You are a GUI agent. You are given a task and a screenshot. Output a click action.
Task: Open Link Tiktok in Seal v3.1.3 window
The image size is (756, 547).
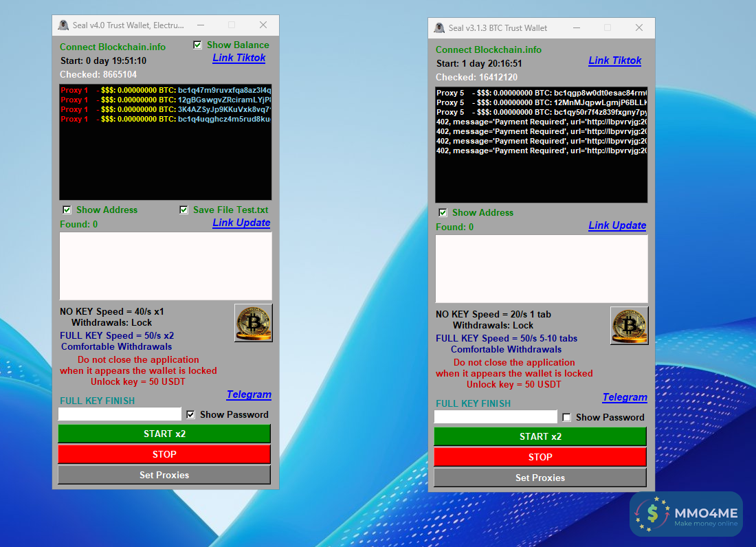point(614,60)
